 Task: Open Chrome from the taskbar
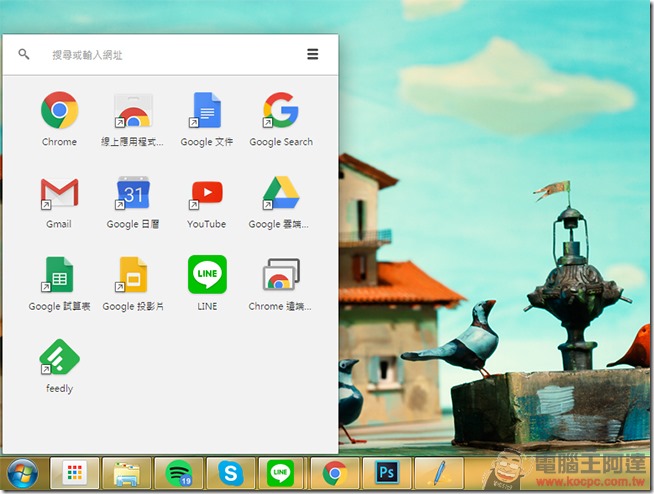coord(335,473)
